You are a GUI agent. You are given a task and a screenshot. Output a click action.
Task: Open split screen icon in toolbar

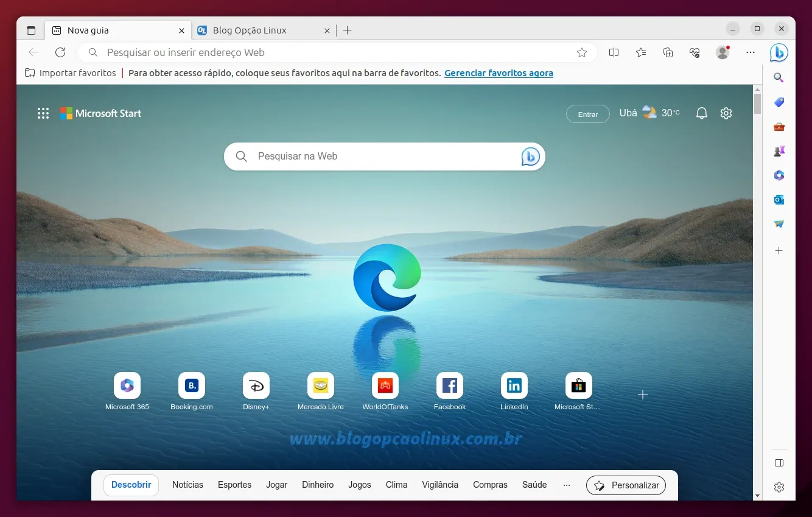614,52
